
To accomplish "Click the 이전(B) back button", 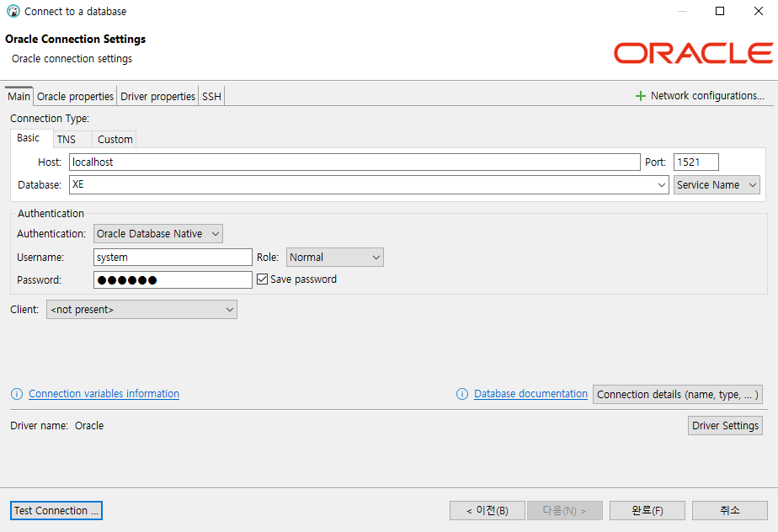I will pos(488,511).
